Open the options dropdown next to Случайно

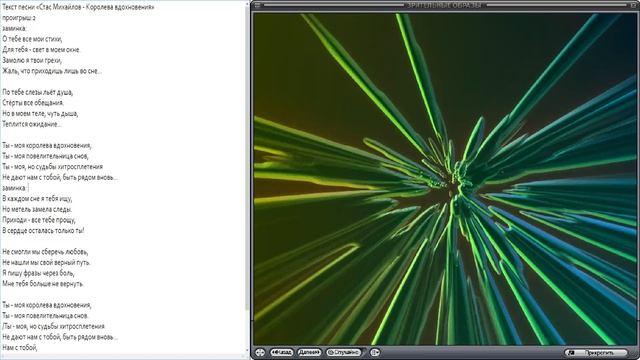pyautogui.click(x=375, y=352)
